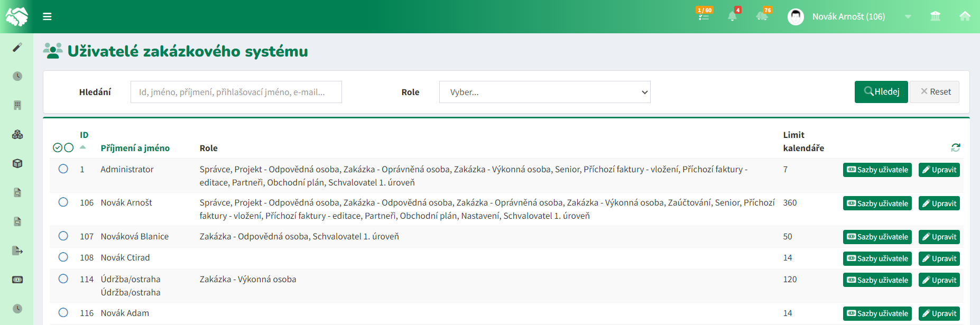980x325 pixels.
Task: Open the bank building icon in header
Action: (x=935, y=16)
